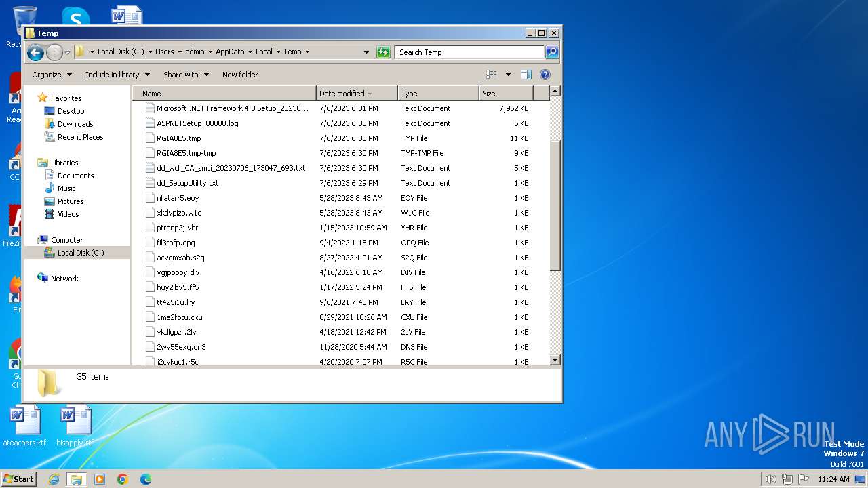Open Desktop in Favorites
This screenshot has width=868, height=488.
tap(71, 111)
